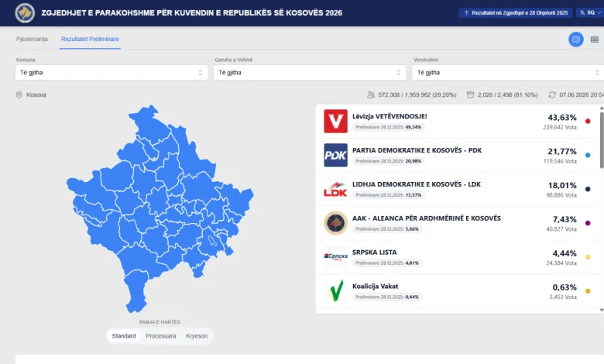Open results from 28 Dhjetor 2025
Screen dimensions: 604x364
[515, 12]
